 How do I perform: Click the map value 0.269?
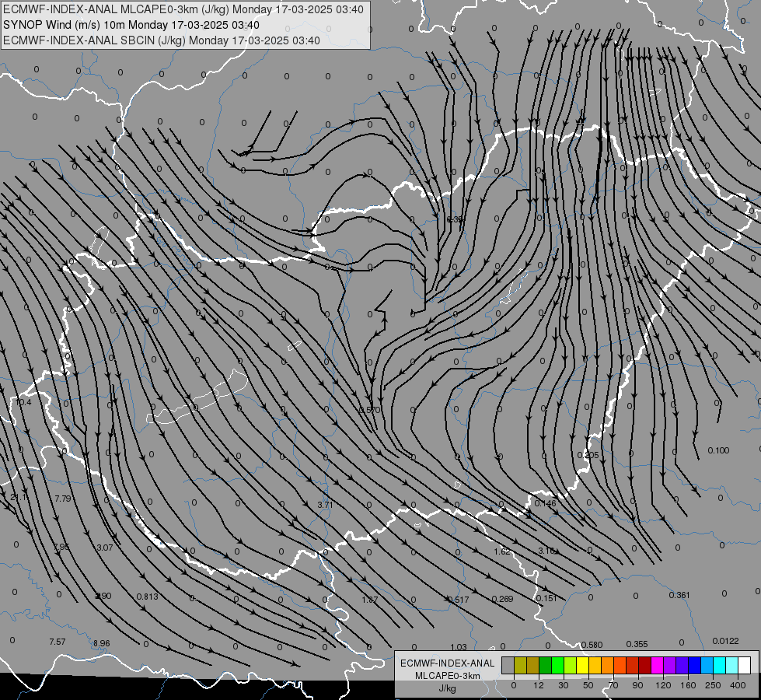(502, 599)
